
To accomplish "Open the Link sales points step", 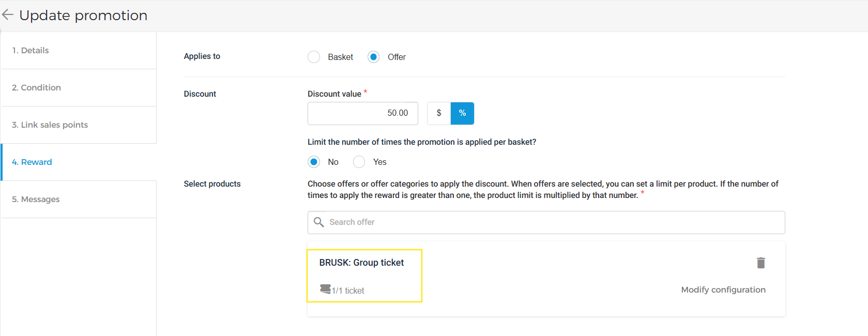I will [50, 125].
